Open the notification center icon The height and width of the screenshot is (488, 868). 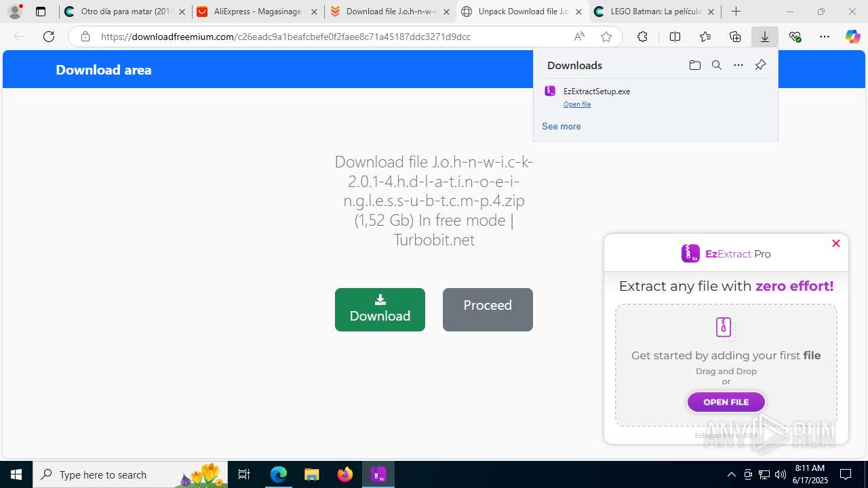click(x=846, y=474)
